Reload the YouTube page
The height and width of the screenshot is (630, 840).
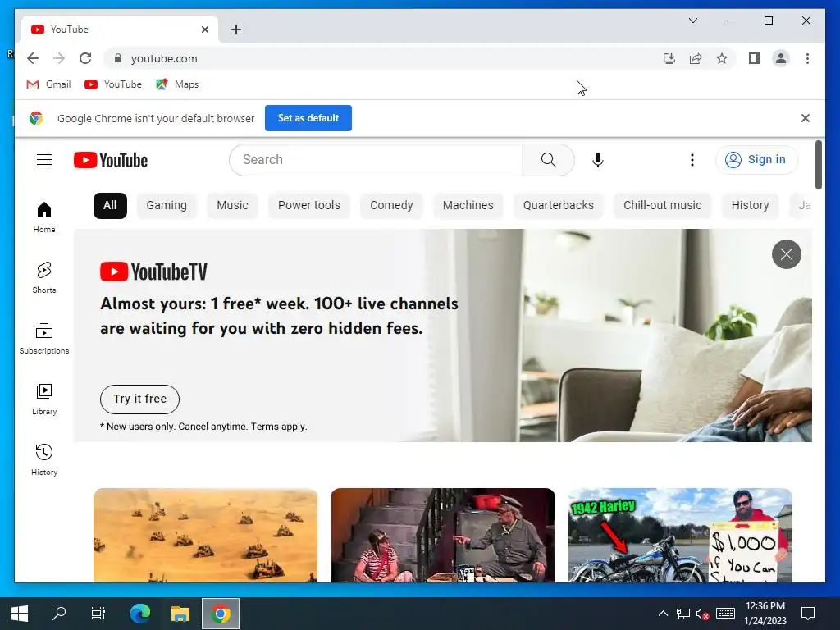(85, 58)
